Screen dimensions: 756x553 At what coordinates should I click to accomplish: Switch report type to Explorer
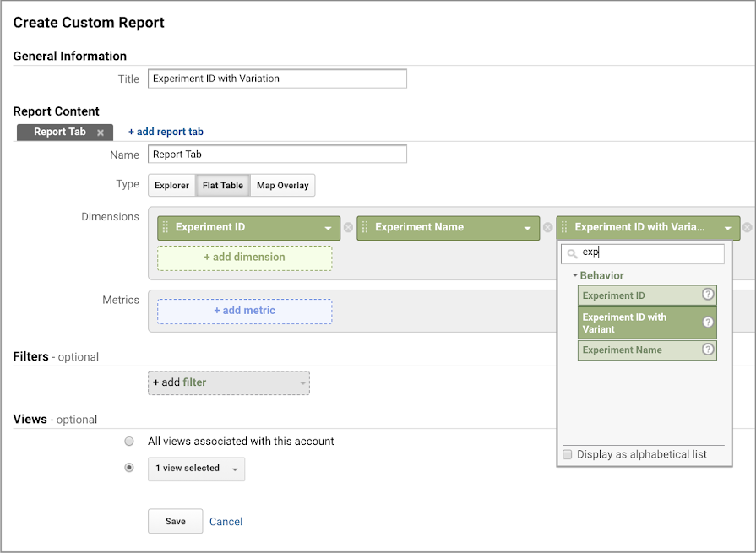[171, 186]
